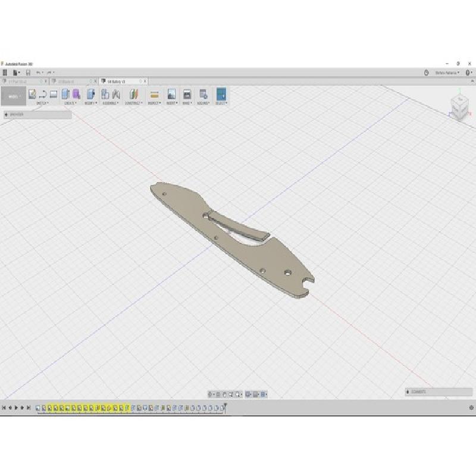Expand the Sketch dropdown menu
This screenshot has height=476, width=476.
click(42, 103)
